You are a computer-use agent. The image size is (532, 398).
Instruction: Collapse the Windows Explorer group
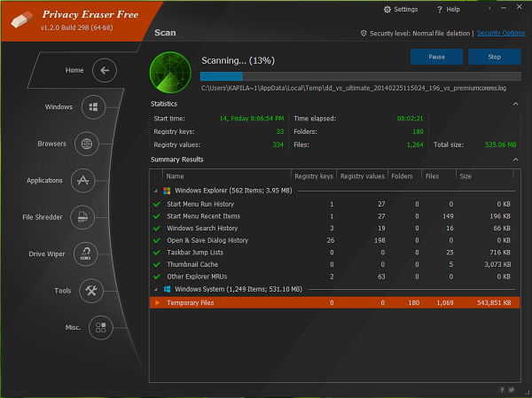tap(156, 191)
